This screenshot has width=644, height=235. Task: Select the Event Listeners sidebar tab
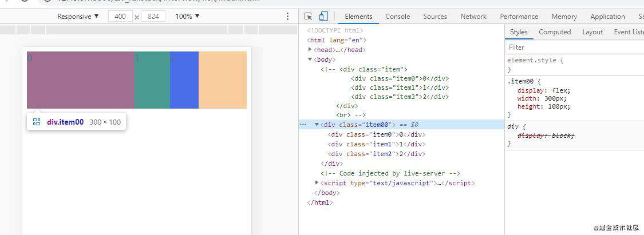pyautogui.click(x=629, y=32)
